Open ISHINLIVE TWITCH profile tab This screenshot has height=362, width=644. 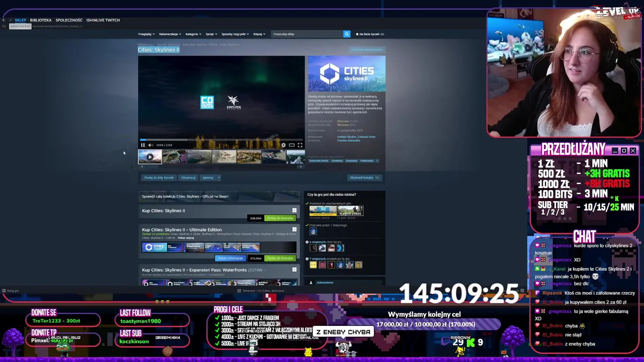pos(103,20)
